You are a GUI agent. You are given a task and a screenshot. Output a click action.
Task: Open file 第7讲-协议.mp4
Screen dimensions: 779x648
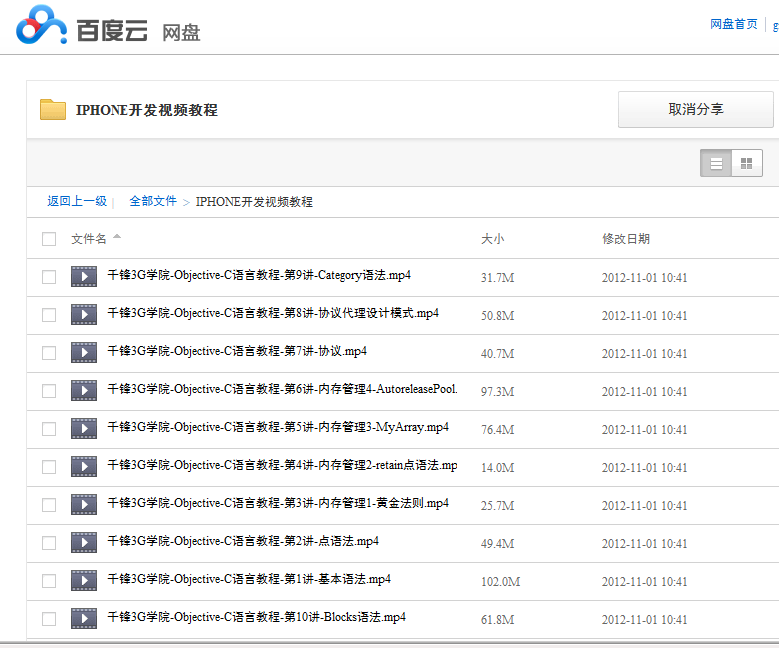click(x=237, y=351)
